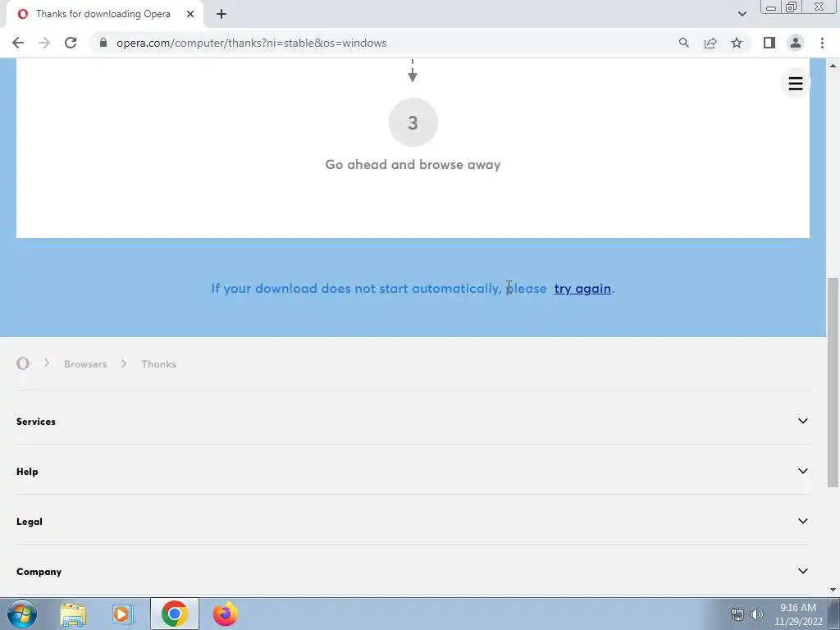Select the Thanks for downloading Opera tab
840x630 pixels.
(x=103, y=14)
